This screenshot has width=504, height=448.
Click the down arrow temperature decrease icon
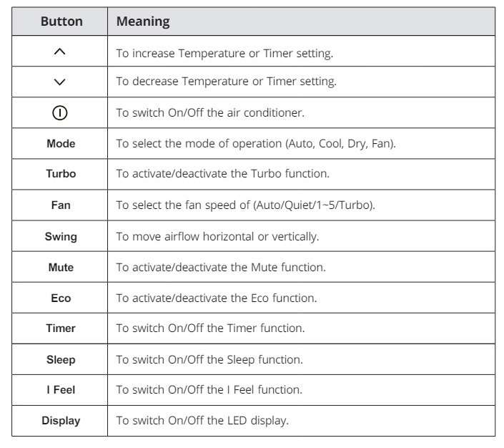click(60, 83)
